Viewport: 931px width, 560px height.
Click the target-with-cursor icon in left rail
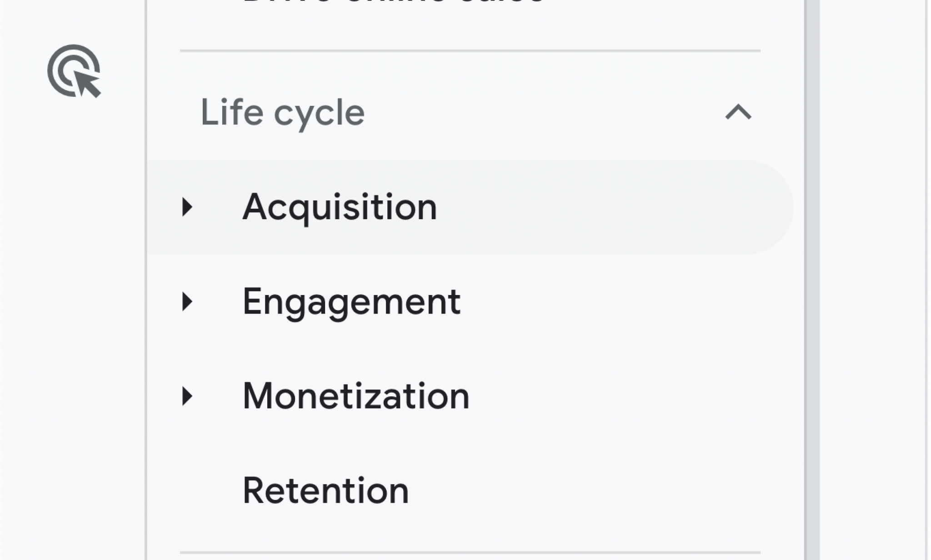[x=74, y=71]
